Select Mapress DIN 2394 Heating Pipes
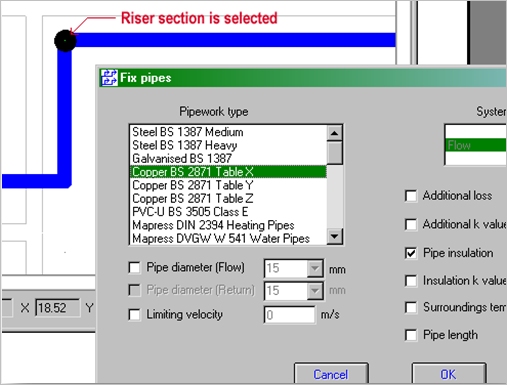This screenshot has height=385, width=507. click(x=228, y=225)
